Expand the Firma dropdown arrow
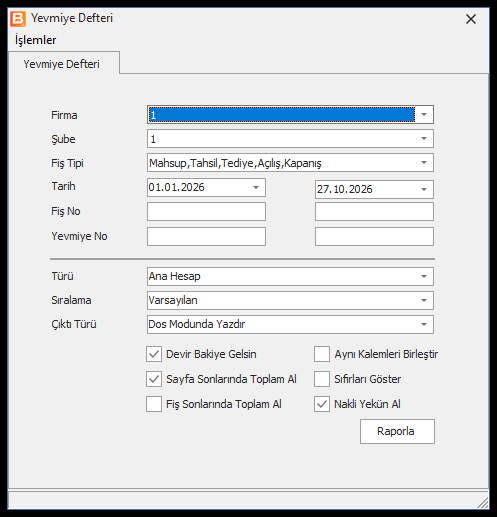 tap(424, 115)
